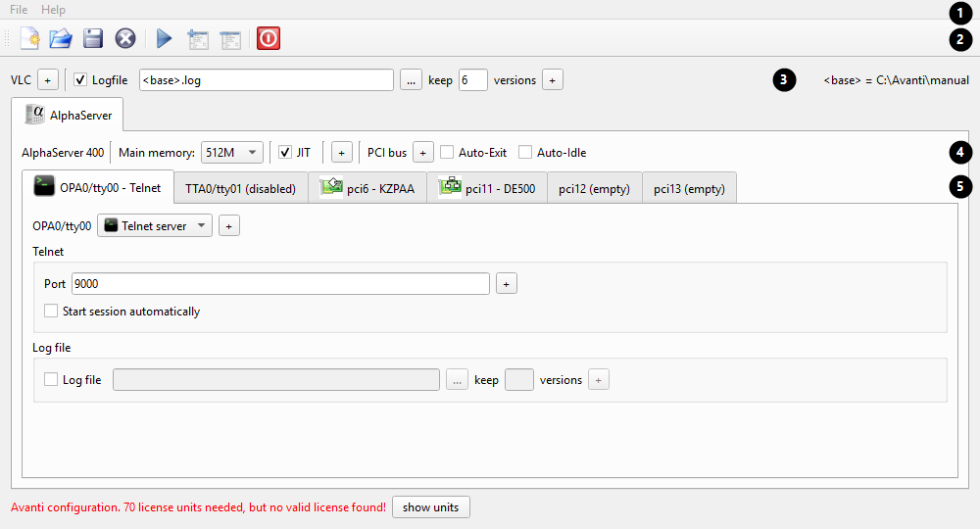980x529 pixels.
Task: Expand the Telnet server dropdown
Action: coord(155,225)
